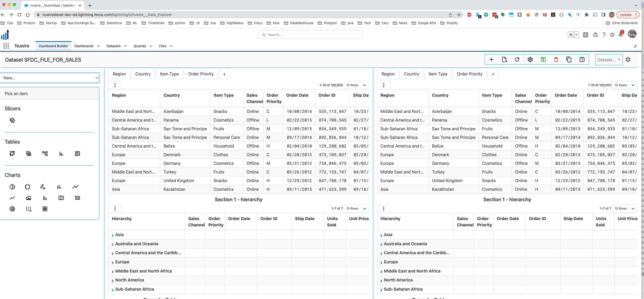
Task: Delete dashboard using red trash icon
Action: (x=556, y=60)
